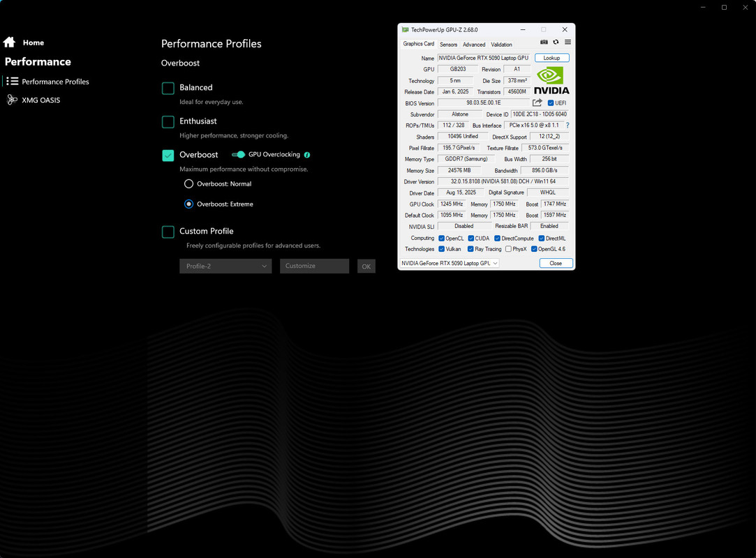The image size is (756, 558).
Task: Click the Digital Signature WHQL value
Action: click(x=548, y=193)
